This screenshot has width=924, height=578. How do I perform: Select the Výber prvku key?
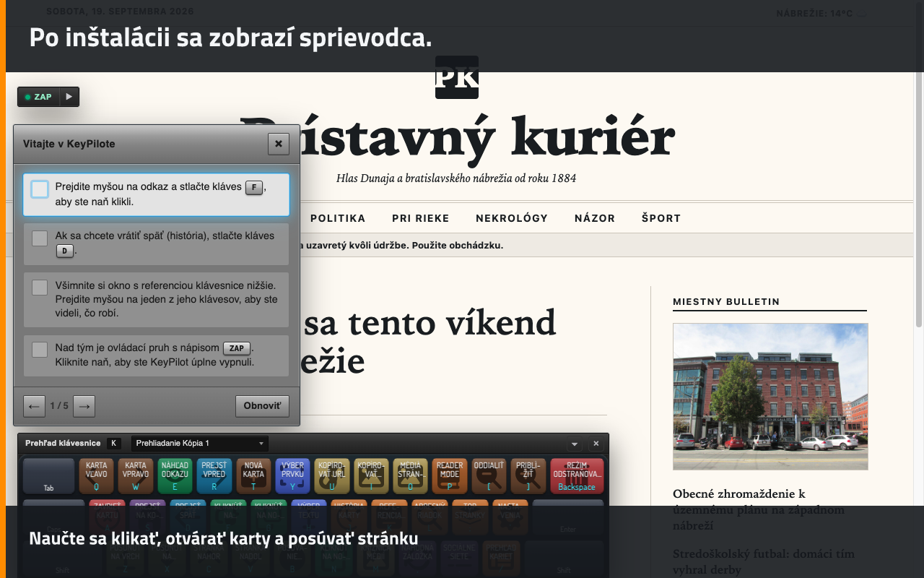coord(292,475)
